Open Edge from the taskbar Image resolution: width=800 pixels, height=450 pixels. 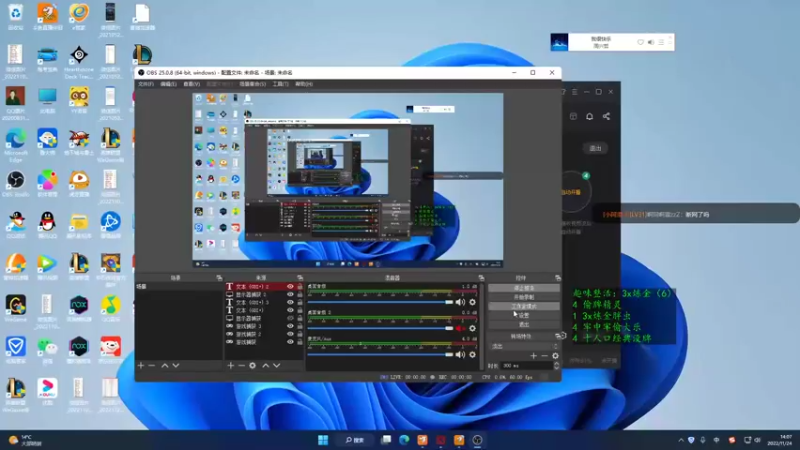click(404, 440)
